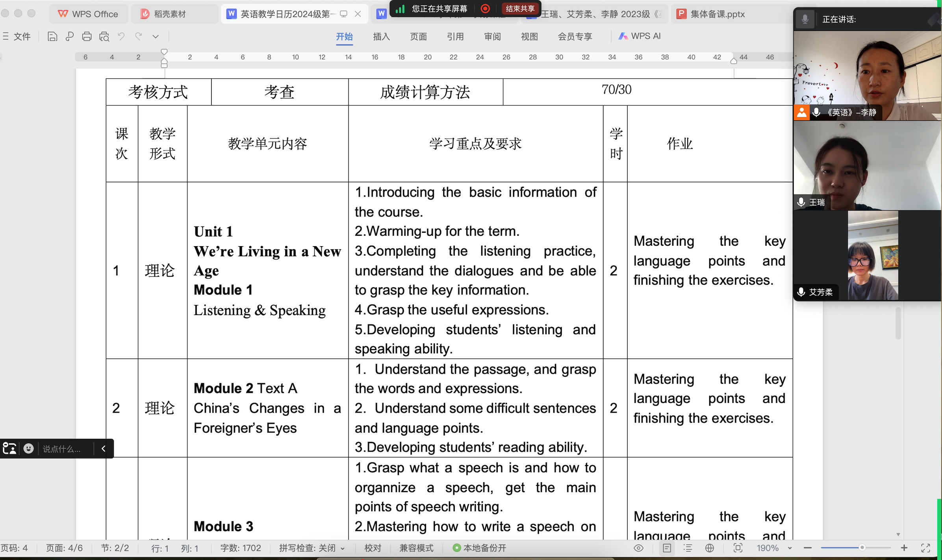The image size is (942, 560).
Task: Click the 页面: 4/6 status indicator
Action: coord(64,548)
